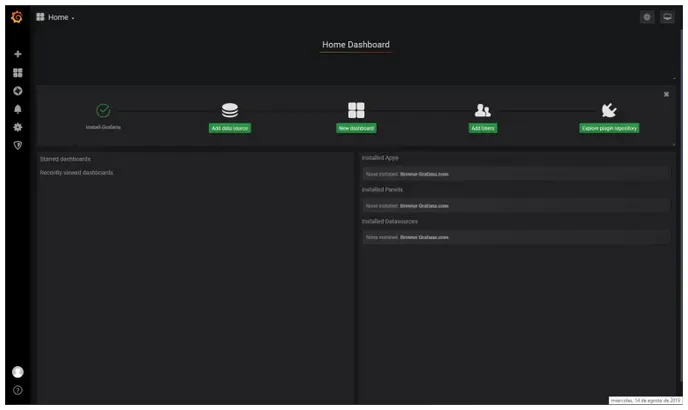Screen dimensions: 688x410
Task: Click the Install Grafana step label
Action: [103, 127]
